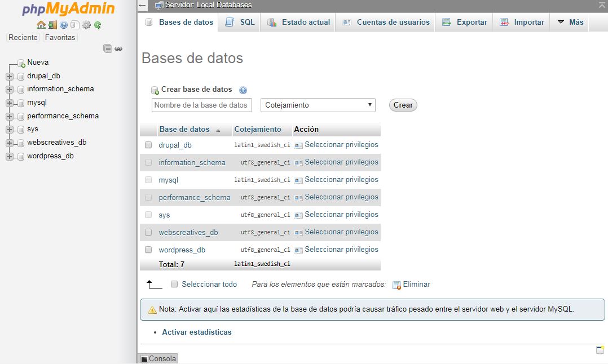608x364 pixels.
Task: Open Cuentas de usuarios tab
Action: pos(386,22)
